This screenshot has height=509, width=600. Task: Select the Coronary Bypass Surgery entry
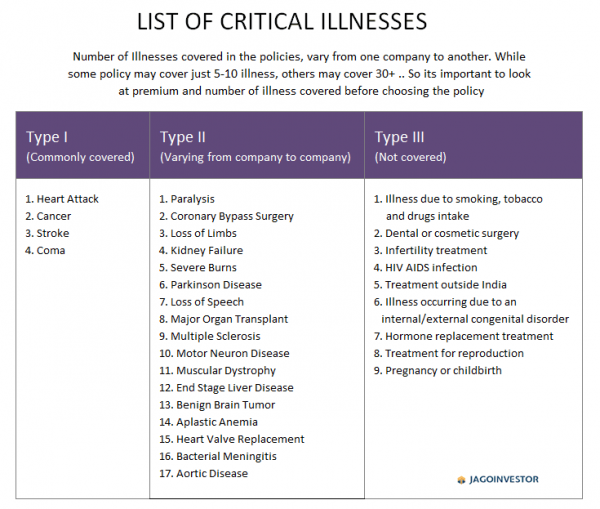tap(227, 217)
